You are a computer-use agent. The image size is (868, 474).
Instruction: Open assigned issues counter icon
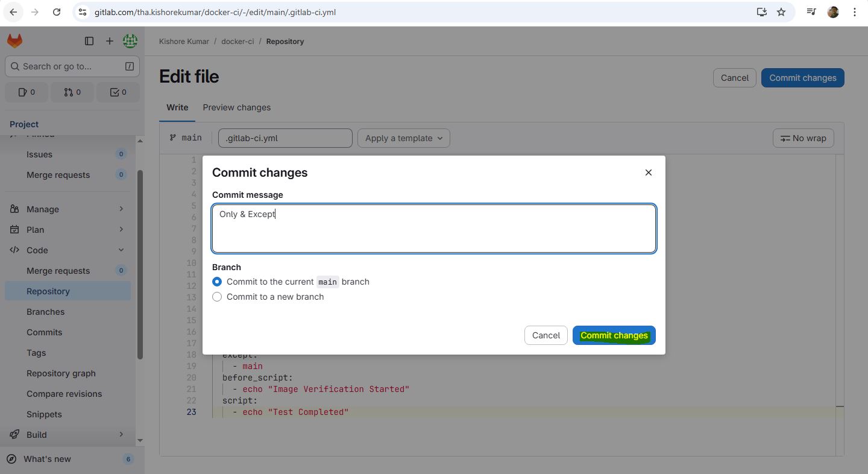pos(27,92)
